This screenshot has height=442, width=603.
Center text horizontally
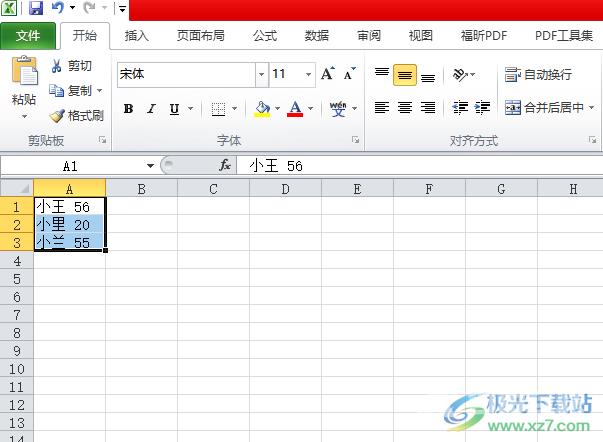[405, 107]
